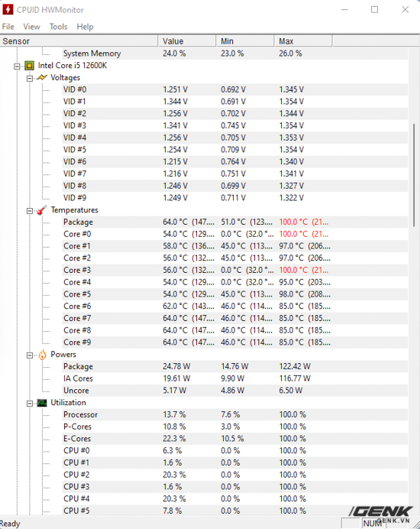The width and height of the screenshot is (420, 529).
Task: Click the Max column header
Action: (302, 41)
